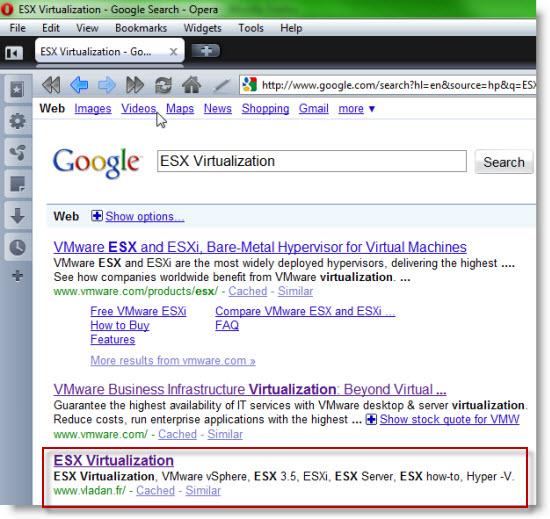Open the Tools menu
The image size is (550, 519).
coord(251,28)
